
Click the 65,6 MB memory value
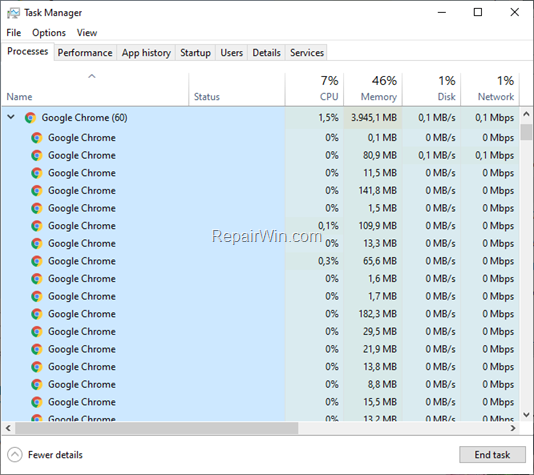380,261
